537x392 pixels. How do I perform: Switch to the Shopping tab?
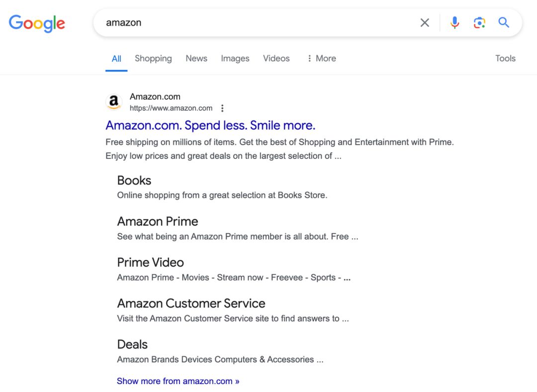(153, 58)
